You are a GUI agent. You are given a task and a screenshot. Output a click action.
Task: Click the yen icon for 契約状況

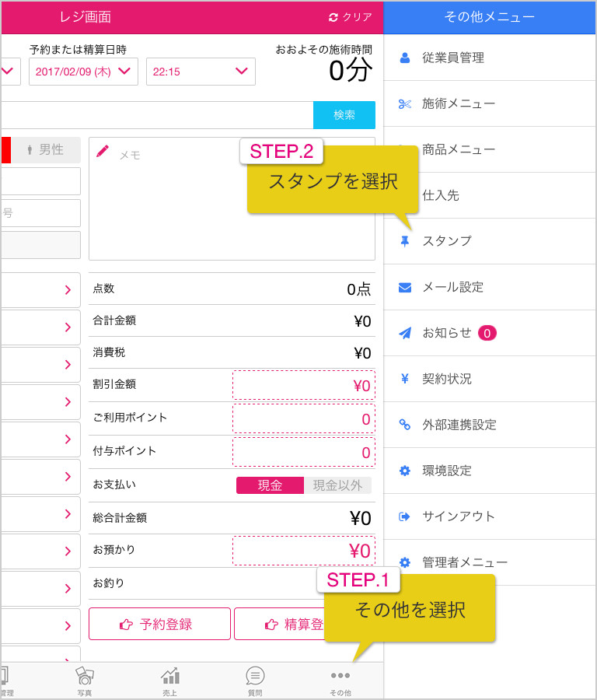[x=405, y=379]
